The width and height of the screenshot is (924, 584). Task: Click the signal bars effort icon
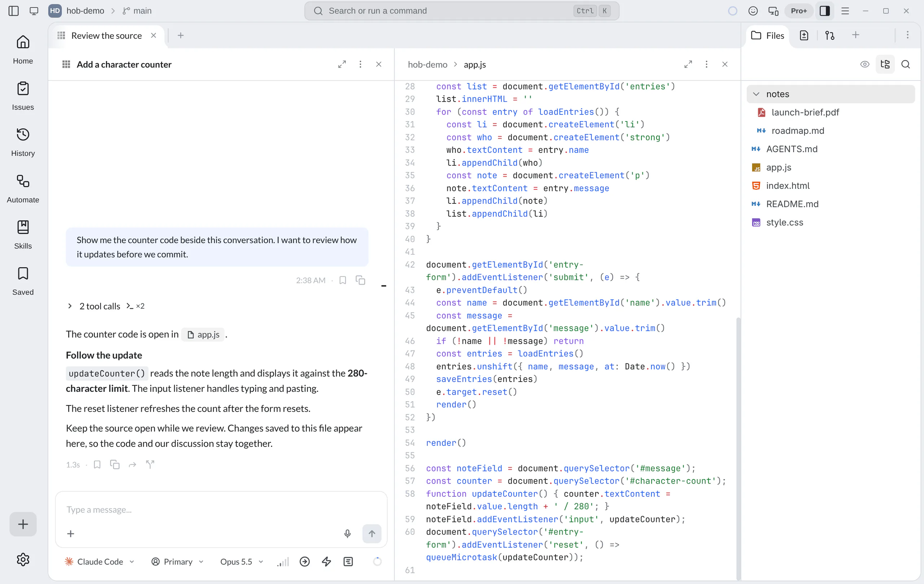(283, 561)
